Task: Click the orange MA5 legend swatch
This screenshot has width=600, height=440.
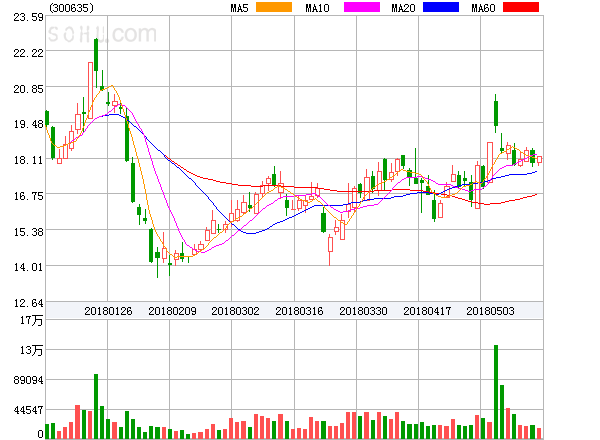Action: [274, 7]
